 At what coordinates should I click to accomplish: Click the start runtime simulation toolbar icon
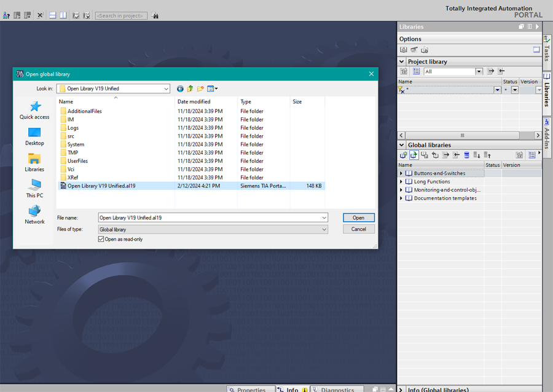(17, 15)
